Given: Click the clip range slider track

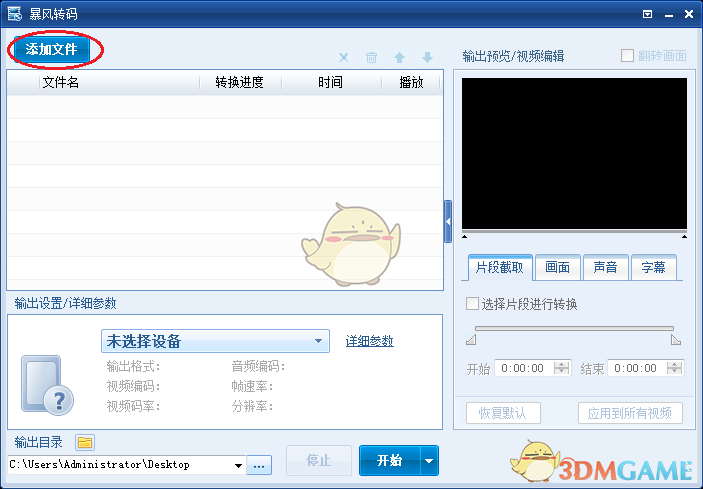Looking at the screenshot, I should click(x=574, y=329).
